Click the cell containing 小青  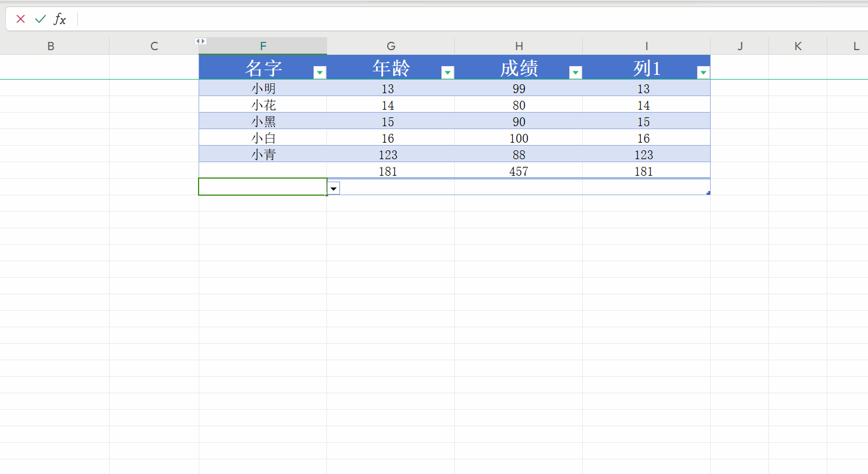pos(263,155)
